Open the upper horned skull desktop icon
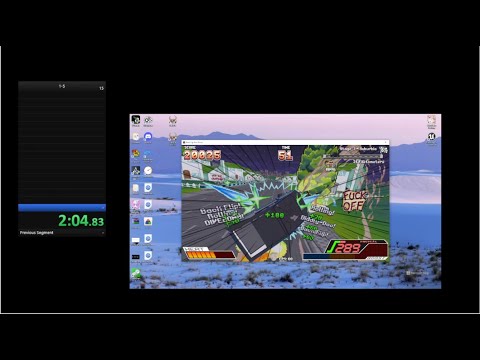Viewport: 480px width, 360px height. [172, 120]
